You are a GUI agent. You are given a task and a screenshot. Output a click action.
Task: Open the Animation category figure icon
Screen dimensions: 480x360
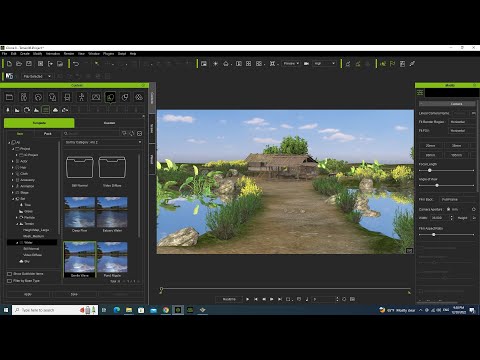(81, 97)
